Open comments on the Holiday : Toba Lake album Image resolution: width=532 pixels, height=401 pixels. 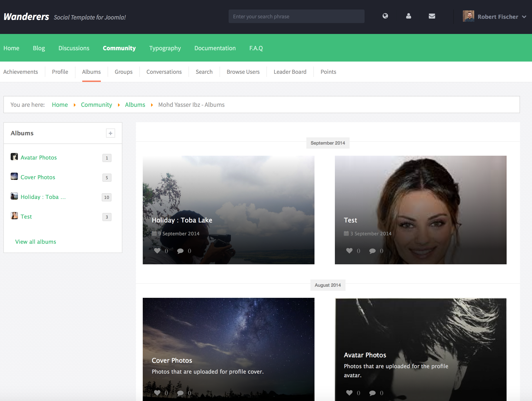[180, 251]
